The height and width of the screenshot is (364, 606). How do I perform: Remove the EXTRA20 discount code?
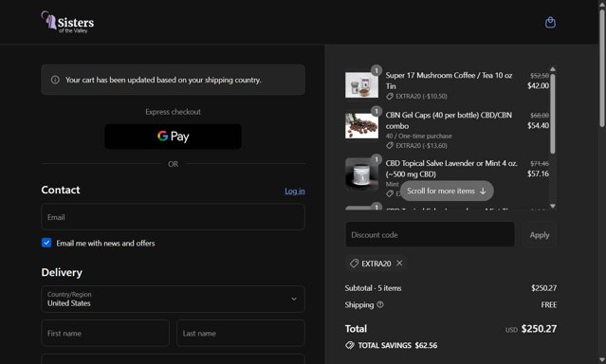pos(399,264)
